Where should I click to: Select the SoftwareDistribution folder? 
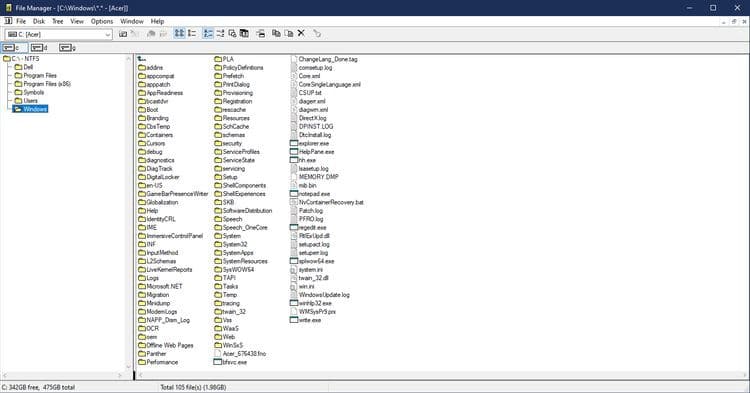(243, 211)
